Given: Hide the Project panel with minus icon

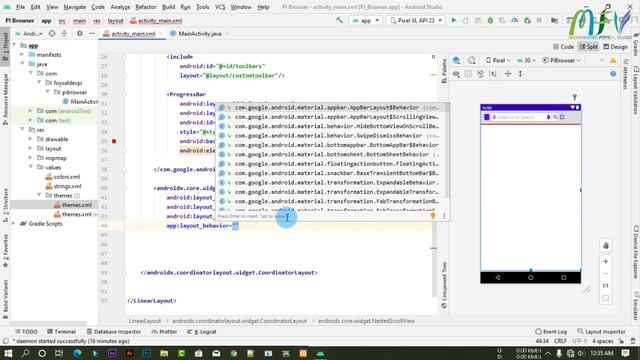Looking at the screenshot, I should click(92, 33).
